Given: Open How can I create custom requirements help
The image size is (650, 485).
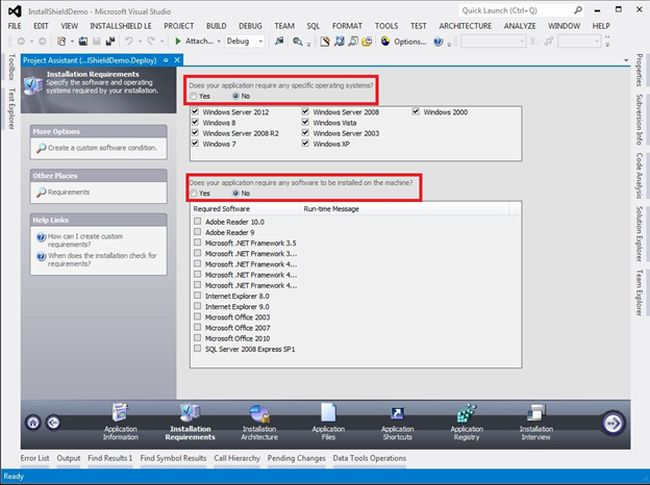Looking at the screenshot, I should pos(85,240).
